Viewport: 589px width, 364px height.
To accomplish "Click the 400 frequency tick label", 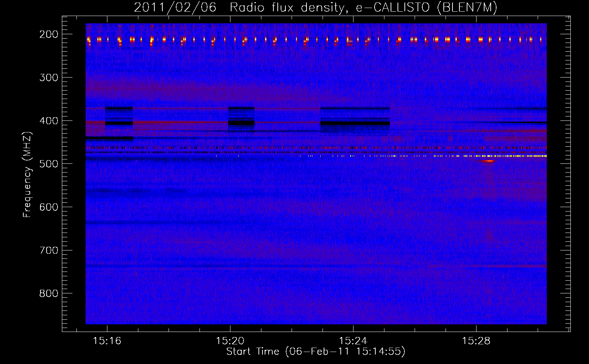I will pos(49,121).
